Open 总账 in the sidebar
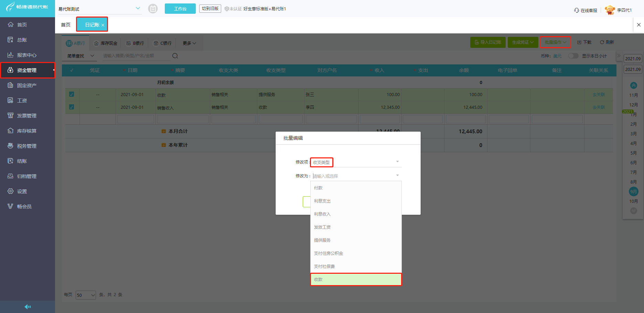 point(28,40)
